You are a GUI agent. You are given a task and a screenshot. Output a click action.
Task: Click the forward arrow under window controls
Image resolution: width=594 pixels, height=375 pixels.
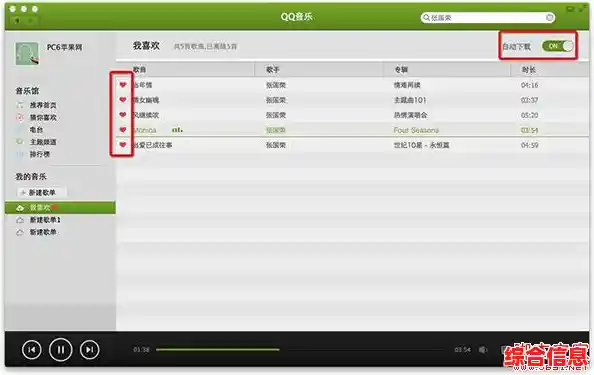(x=32, y=20)
